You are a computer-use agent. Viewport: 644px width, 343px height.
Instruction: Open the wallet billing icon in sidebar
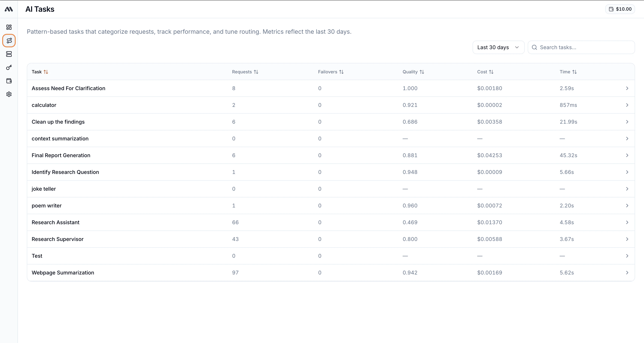coord(9,81)
